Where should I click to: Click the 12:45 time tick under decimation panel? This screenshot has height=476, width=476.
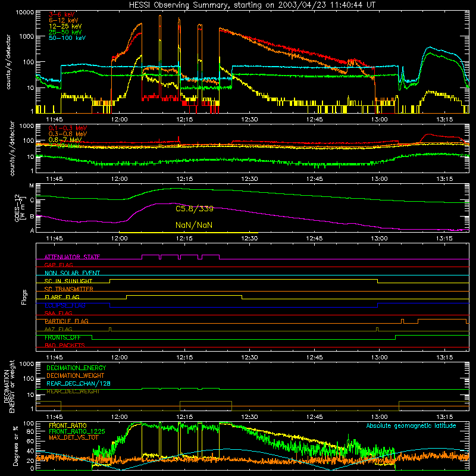tap(314, 417)
